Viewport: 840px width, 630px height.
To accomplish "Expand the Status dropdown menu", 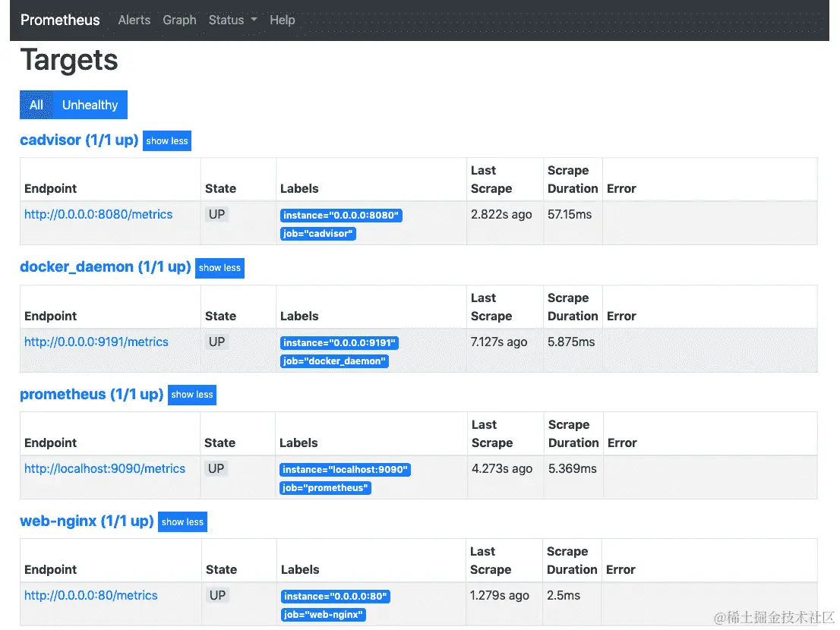I will click(232, 20).
